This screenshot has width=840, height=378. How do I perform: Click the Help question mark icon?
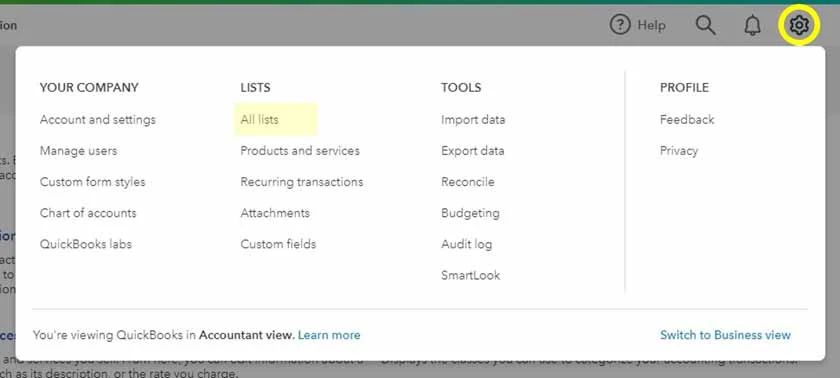pyautogui.click(x=620, y=25)
